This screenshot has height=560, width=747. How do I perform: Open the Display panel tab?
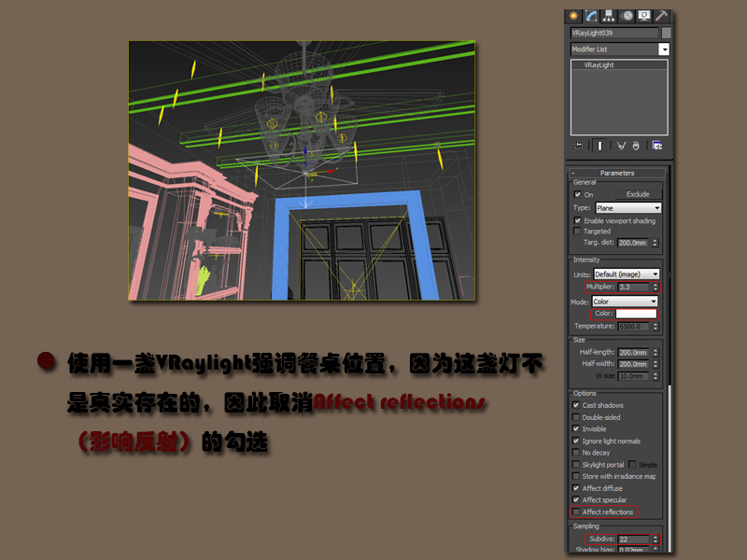(x=644, y=16)
